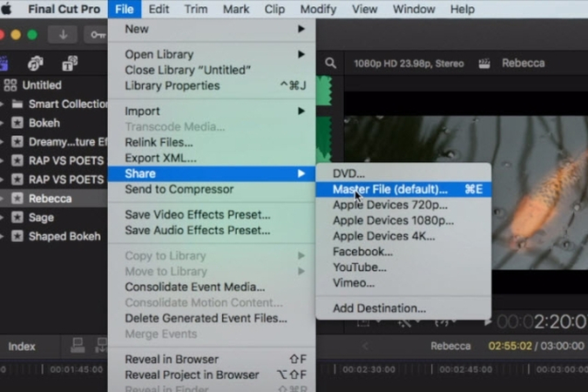The height and width of the screenshot is (392, 588).
Task: Open the Final Cut Pro application menu
Action: point(64,9)
